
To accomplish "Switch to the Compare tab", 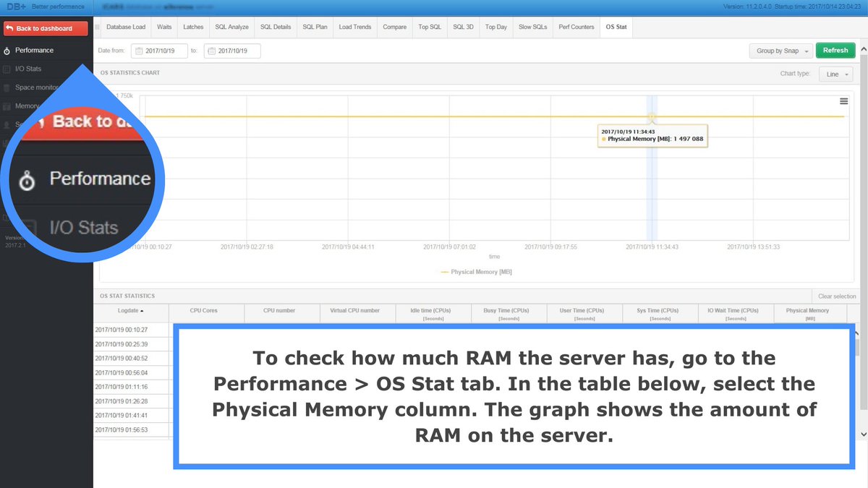I will [394, 27].
